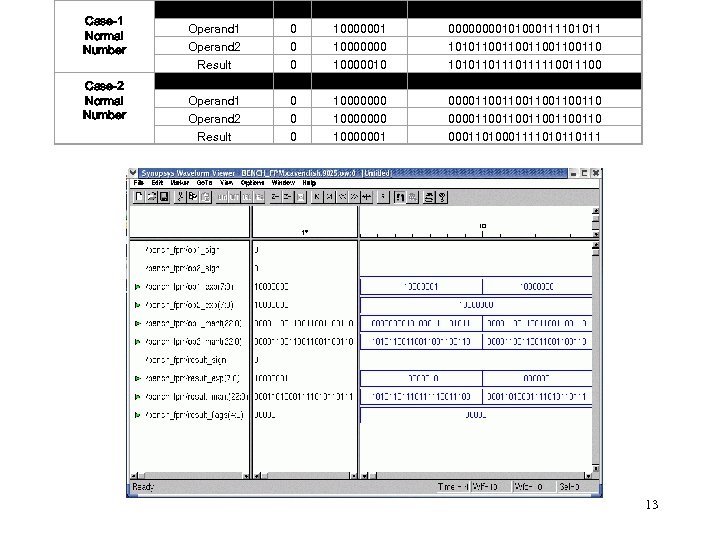Click the Print toolbar icon
The width and height of the screenshot is (720, 540).
[x=428, y=197]
